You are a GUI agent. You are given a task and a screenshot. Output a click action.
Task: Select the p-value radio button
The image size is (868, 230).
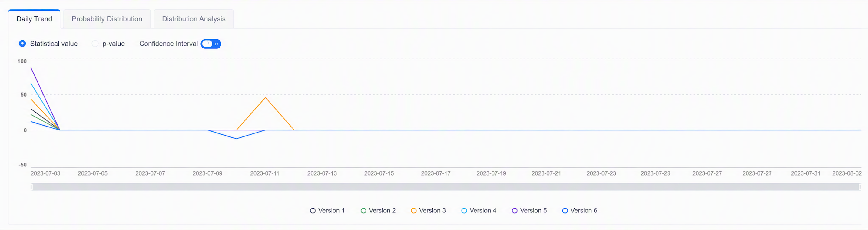click(x=95, y=44)
